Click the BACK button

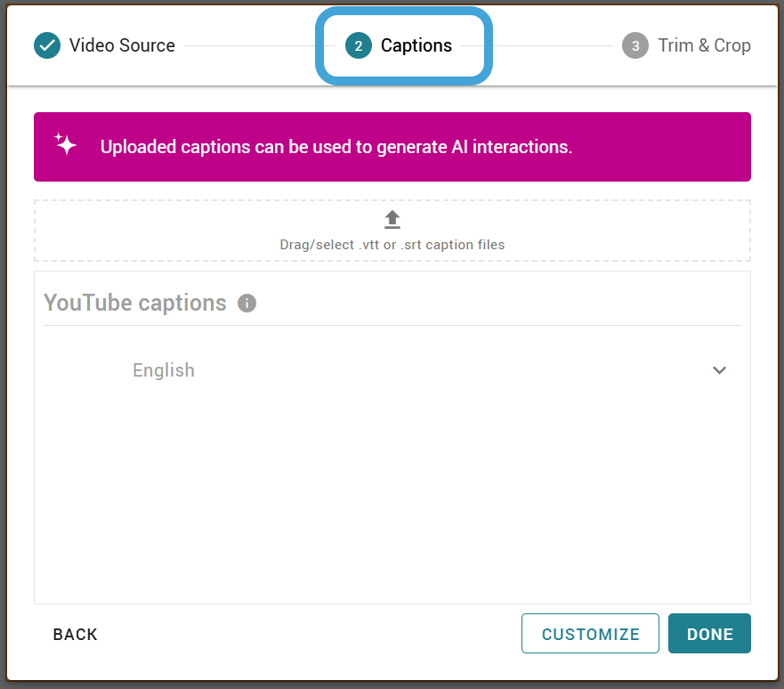tap(75, 634)
